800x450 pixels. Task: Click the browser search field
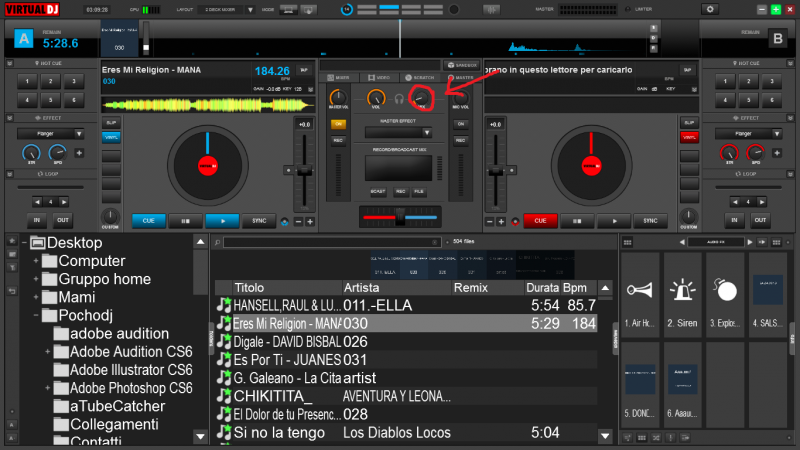[x=331, y=242]
